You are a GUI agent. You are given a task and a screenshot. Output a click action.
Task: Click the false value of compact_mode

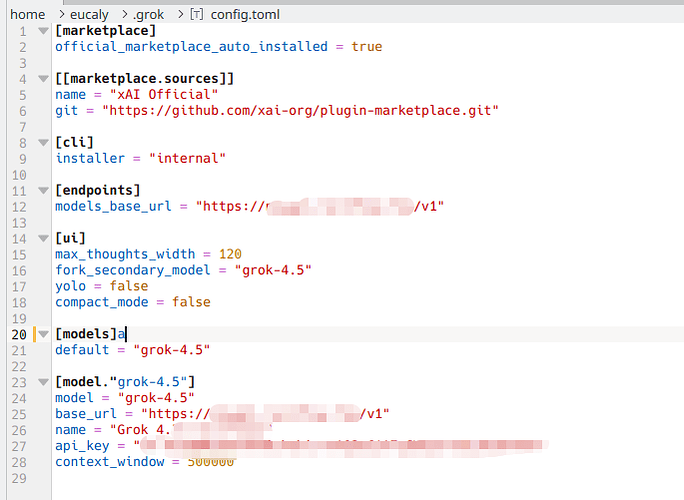pyautogui.click(x=191, y=302)
